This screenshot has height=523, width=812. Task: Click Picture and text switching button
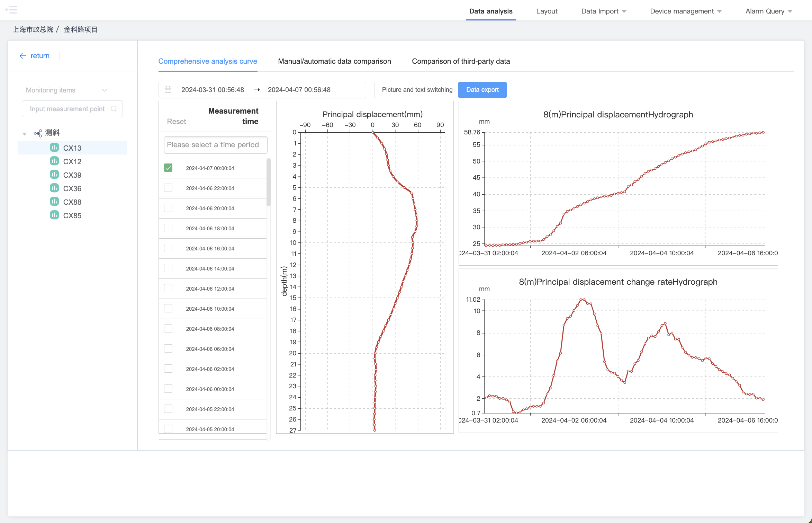tap(417, 90)
